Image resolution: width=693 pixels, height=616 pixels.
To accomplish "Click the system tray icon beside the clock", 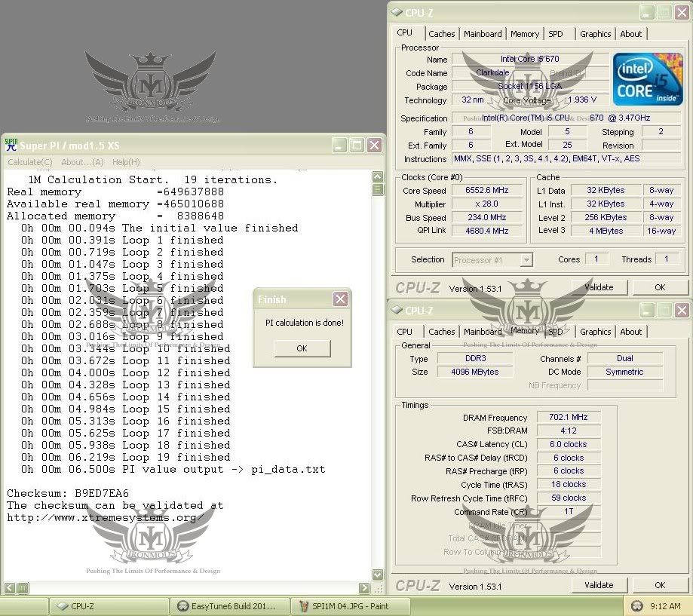I will pos(637,606).
